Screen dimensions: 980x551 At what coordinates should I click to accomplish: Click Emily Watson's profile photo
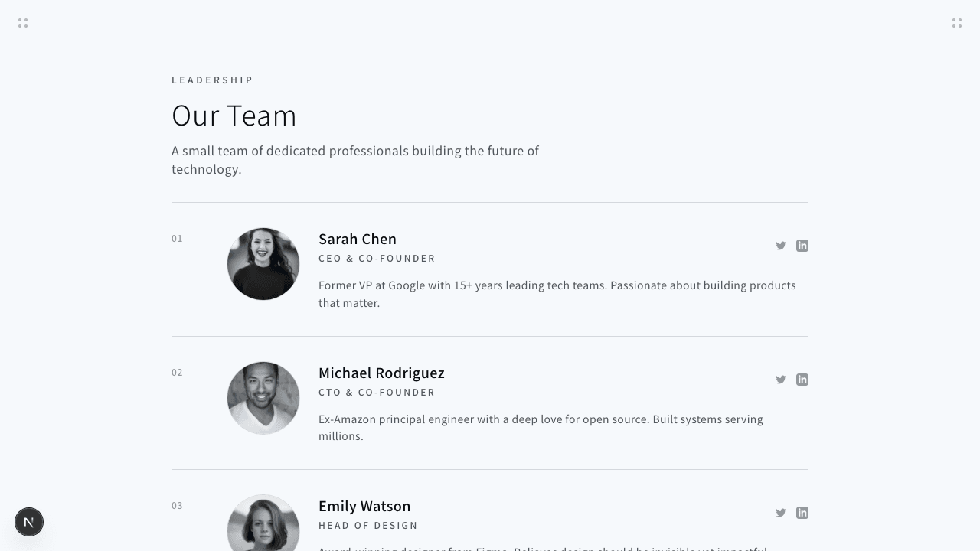click(263, 526)
